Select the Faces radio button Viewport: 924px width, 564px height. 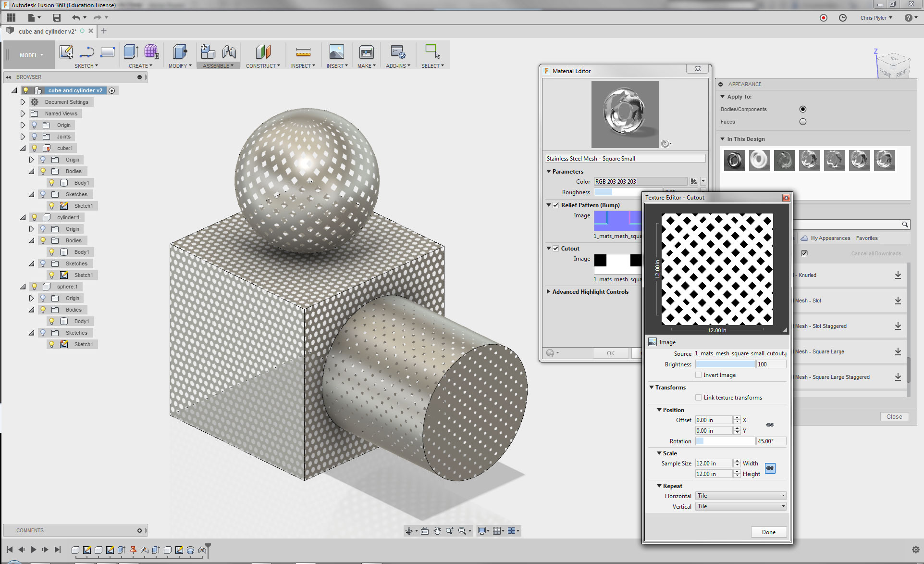(802, 122)
